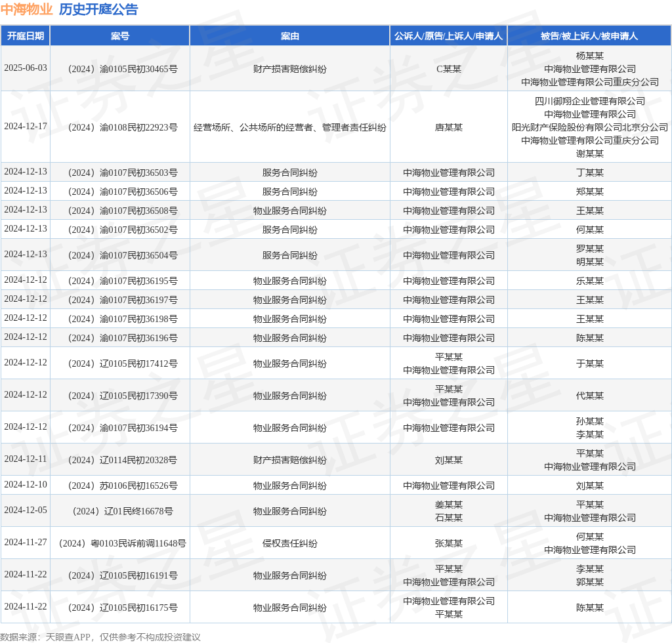Viewport: 672px width, 643px height.
Task: Click defendant 郭某某
Action: (590, 582)
